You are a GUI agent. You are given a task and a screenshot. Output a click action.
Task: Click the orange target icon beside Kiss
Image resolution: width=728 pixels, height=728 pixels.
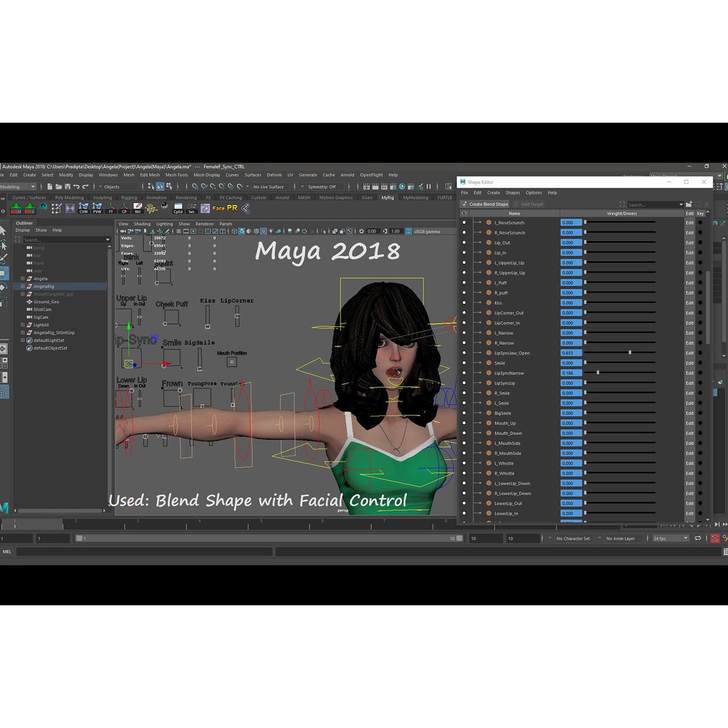[x=489, y=303]
